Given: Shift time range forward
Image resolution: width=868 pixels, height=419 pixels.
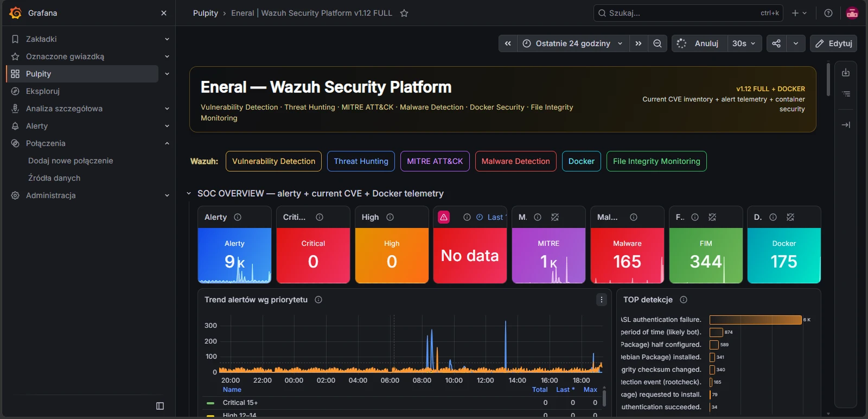Looking at the screenshot, I should [x=639, y=43].
